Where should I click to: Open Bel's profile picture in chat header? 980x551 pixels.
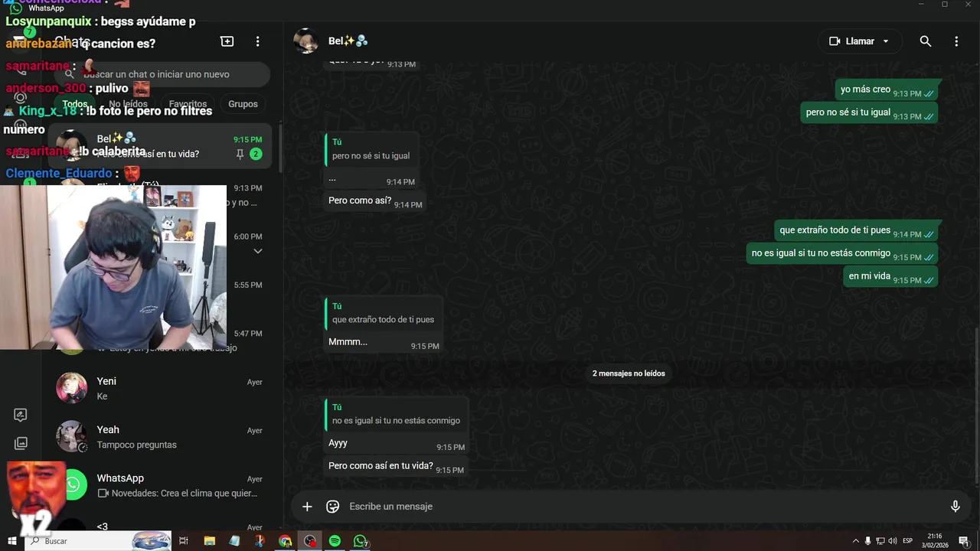(306, 41)
